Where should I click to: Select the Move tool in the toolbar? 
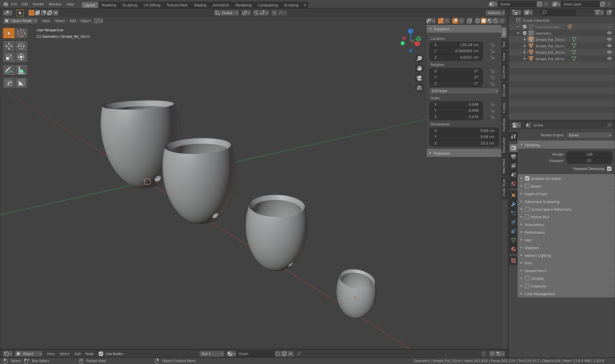(9, 46)
